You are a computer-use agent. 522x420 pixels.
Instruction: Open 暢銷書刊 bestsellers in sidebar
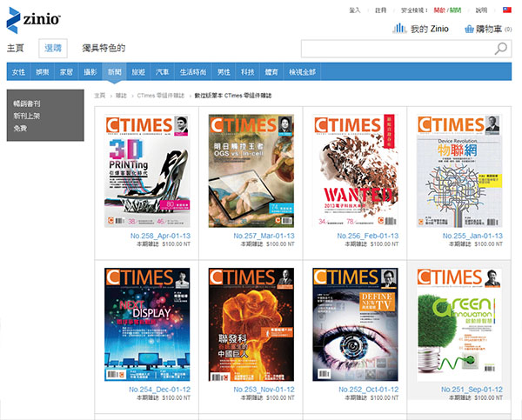[x=27, y=103]
